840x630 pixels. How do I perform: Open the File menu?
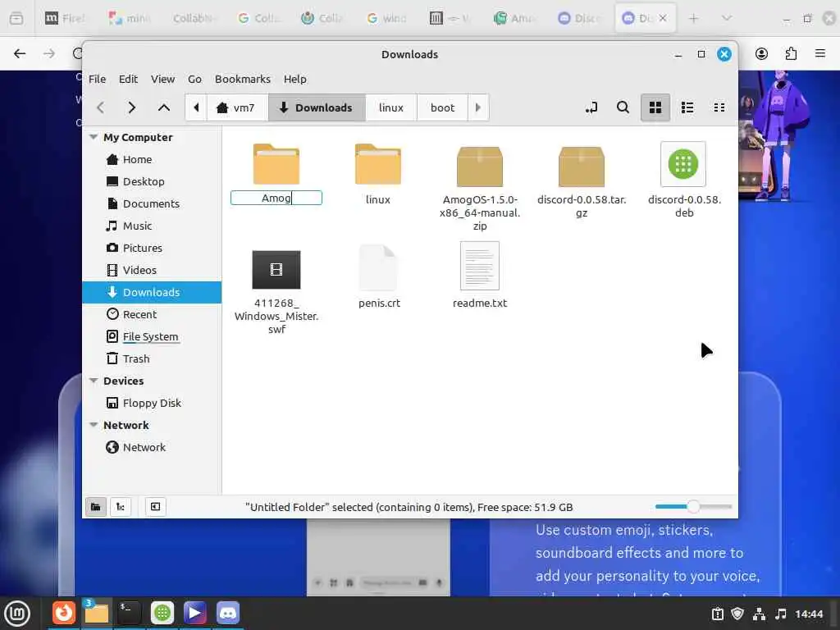[x=97, y=79]
